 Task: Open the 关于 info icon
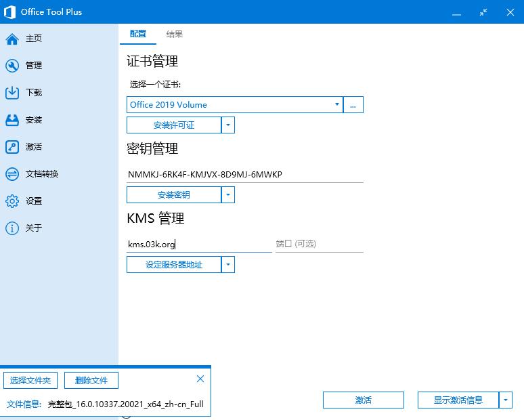pos(12,228)
